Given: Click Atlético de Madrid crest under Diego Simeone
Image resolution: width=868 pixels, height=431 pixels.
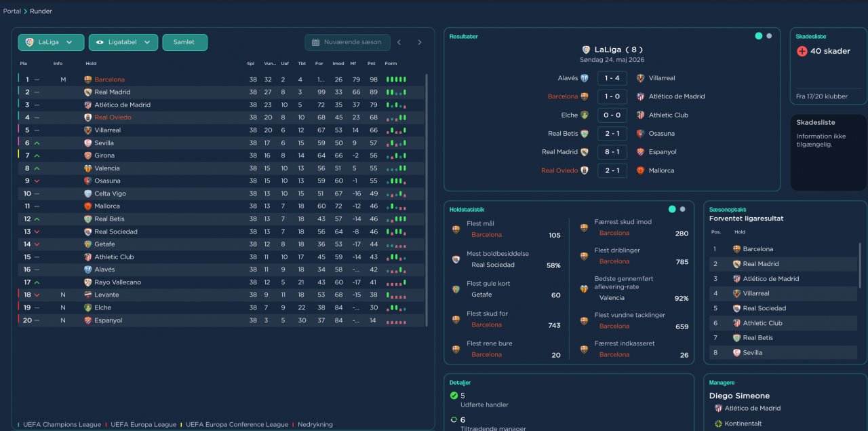Looking at the screenshot, I should [718, 408].
